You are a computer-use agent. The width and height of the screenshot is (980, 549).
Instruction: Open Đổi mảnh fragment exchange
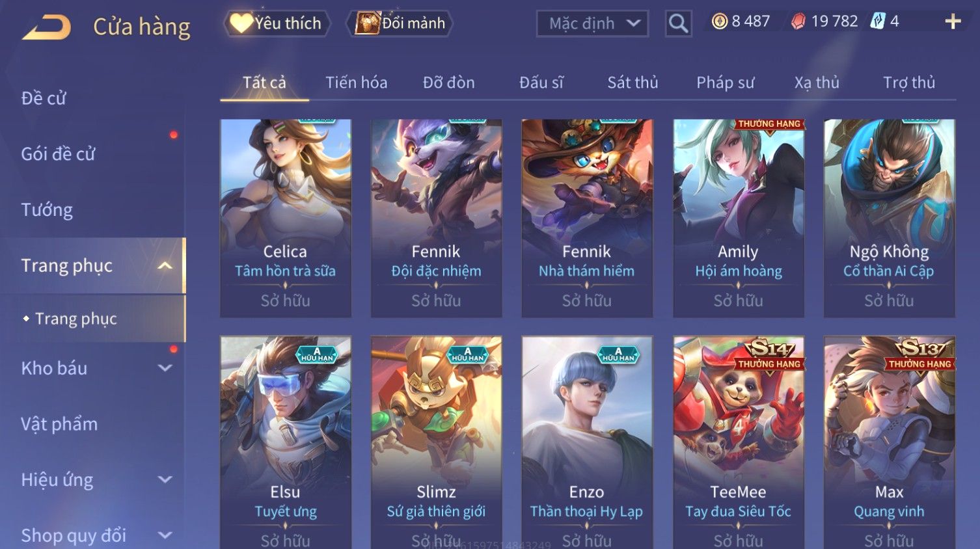pyautogui.click(x=400, y=23)
